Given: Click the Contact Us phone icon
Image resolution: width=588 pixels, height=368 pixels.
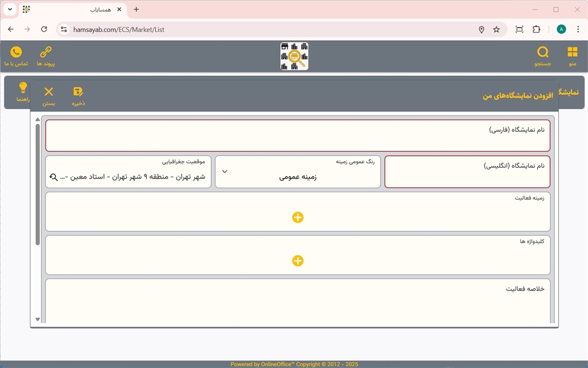Looking at the screenshot, I should [16, 53].
